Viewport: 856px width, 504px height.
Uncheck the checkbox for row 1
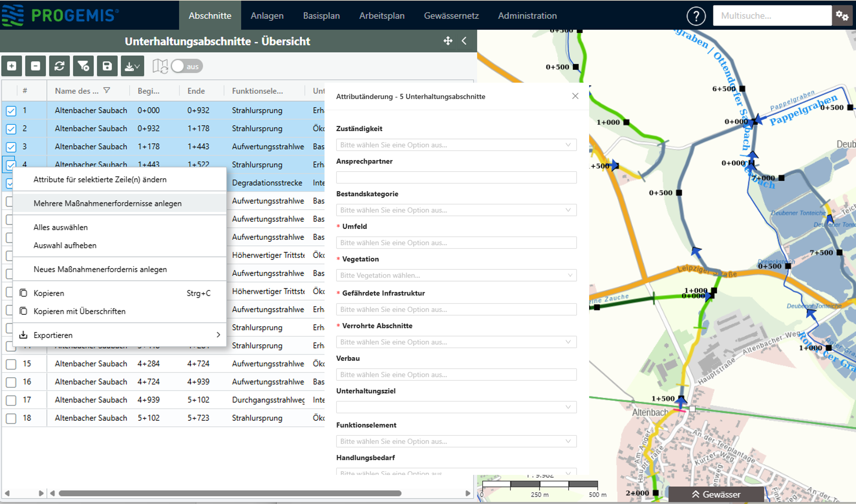coord(11,111)
